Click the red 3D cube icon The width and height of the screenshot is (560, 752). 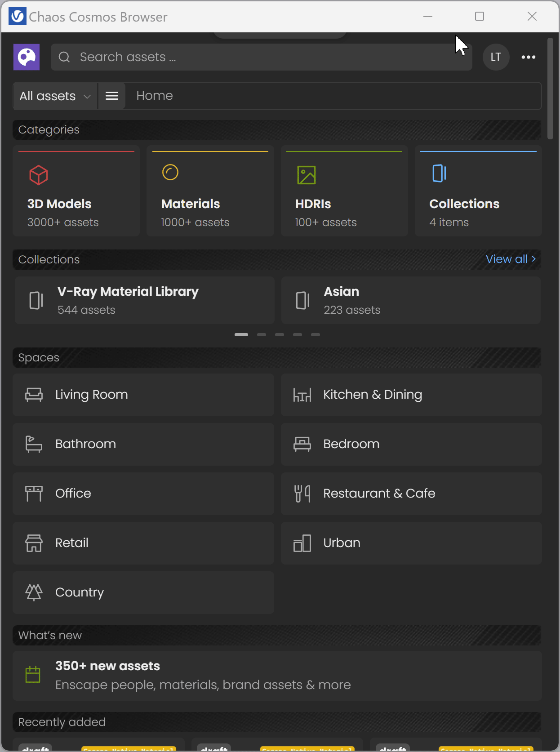pyautogui.click(x=39, y=175)
